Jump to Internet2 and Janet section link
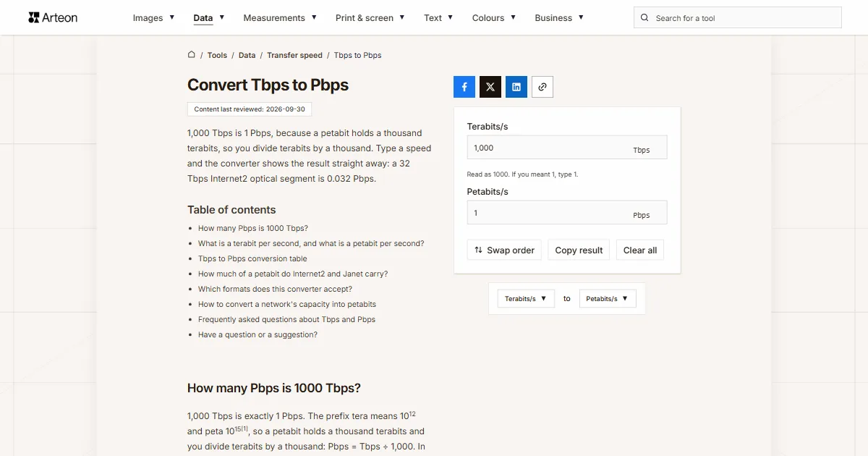The image size is (868, 456). click(x=293, y=274)
